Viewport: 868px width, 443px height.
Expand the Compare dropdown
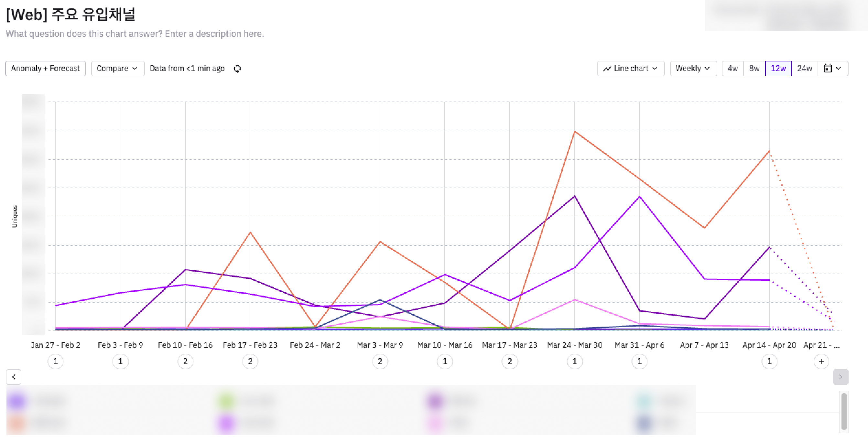tap(117, 69)
